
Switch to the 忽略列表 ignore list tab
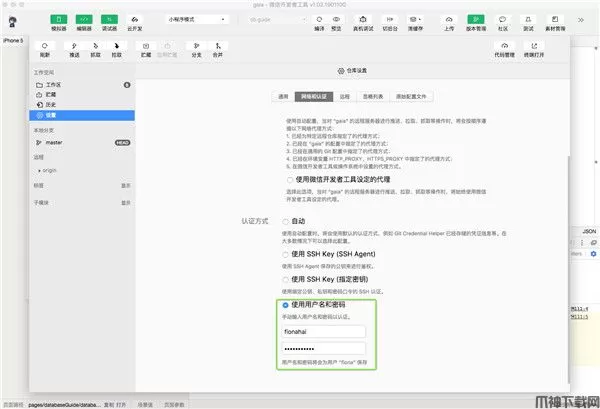[x=373, y=96]
